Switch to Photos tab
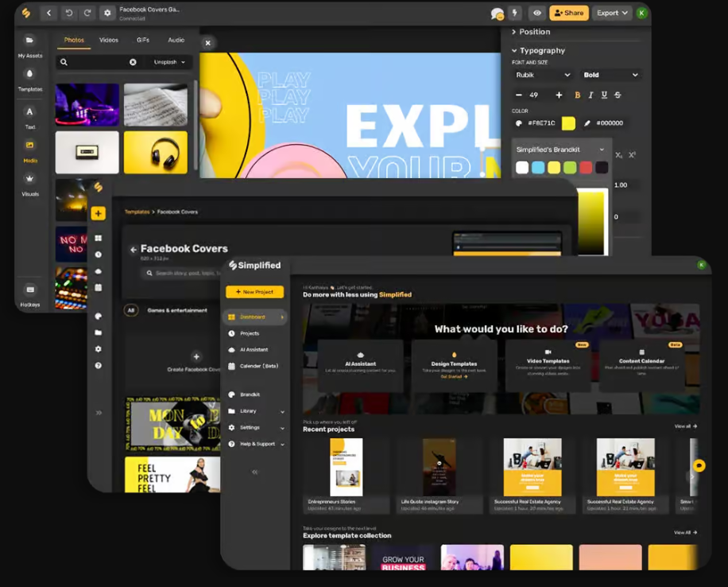Screen dimensions: 728x587 click(x=74, y=40)
